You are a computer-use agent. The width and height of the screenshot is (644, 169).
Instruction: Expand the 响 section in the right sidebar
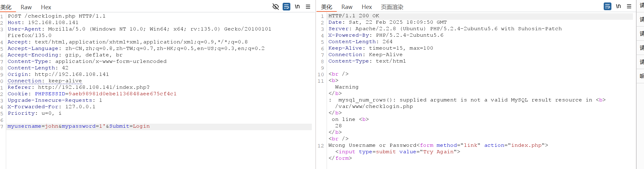pos(642,76)
